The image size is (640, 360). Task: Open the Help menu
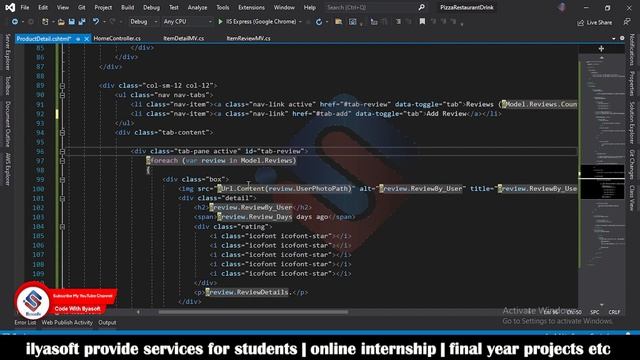pyautogui.click(x=309, y=7)
